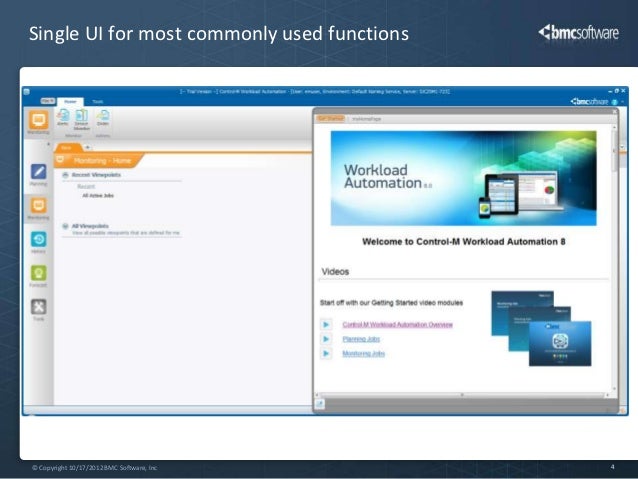The image size is (638, 479).
Task: Expand the All Viewpoints section
Action: pos(65,226)
